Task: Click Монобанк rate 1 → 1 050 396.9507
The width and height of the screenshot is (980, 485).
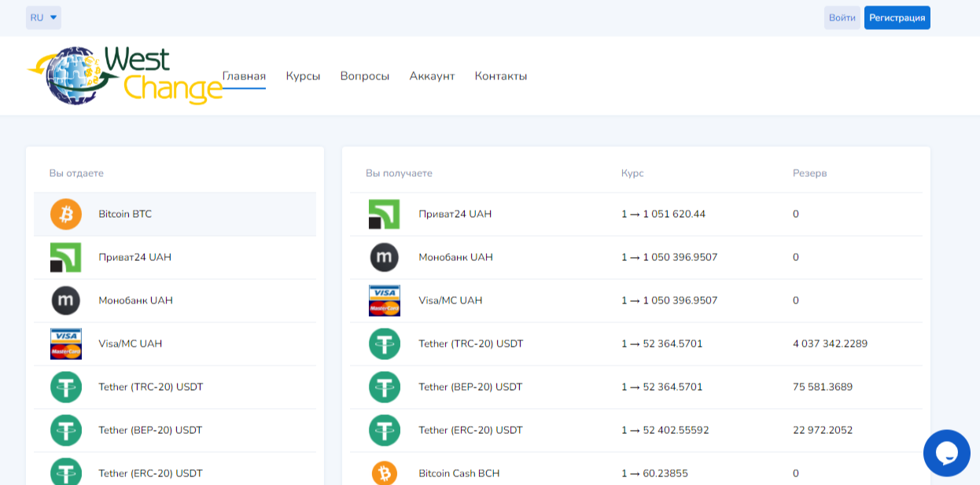Action: click(x=669, y=257)
